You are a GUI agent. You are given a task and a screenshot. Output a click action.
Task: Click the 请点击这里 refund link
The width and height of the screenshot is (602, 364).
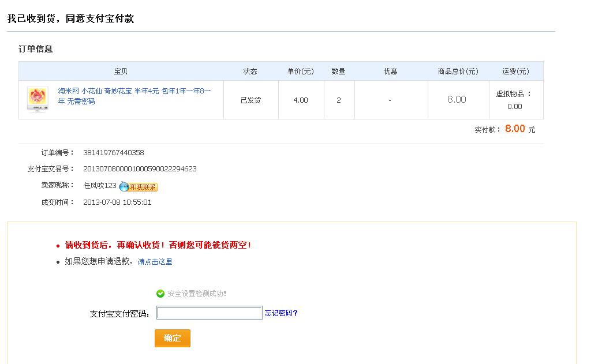click(155, 261)
